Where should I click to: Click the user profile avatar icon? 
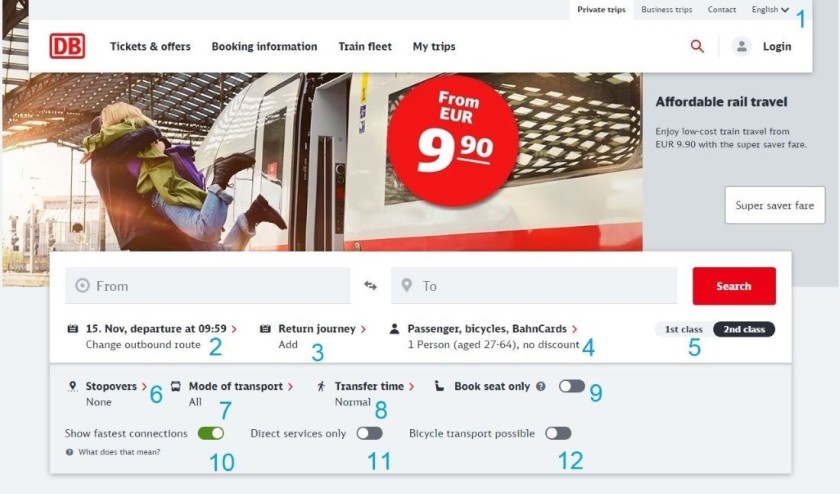click(741, 46)
